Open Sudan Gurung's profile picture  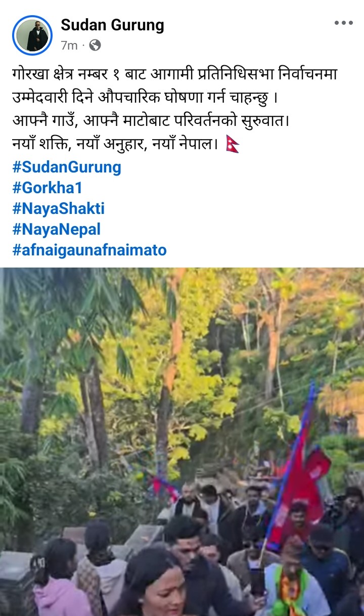coord(32,35)
